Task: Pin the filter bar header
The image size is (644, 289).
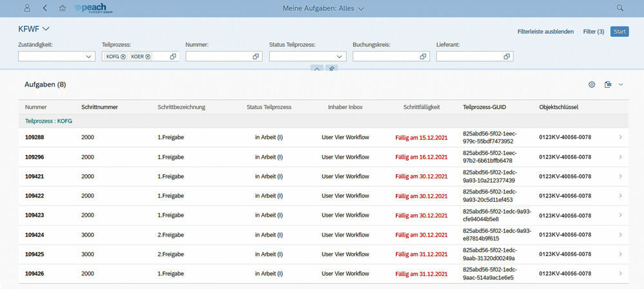Action: 332,68
